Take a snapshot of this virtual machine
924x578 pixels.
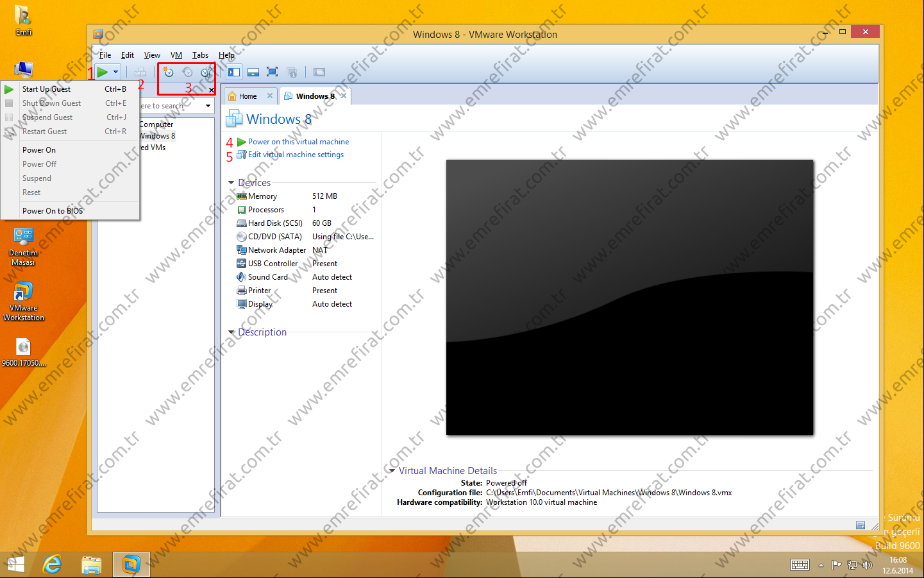(169, 72)
